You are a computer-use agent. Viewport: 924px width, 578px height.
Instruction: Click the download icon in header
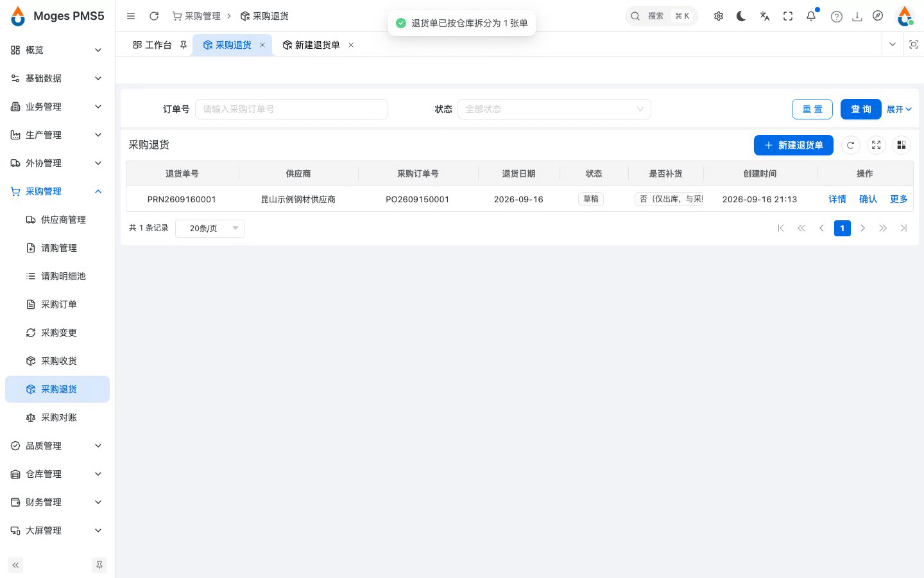click(x=857, y=17)
